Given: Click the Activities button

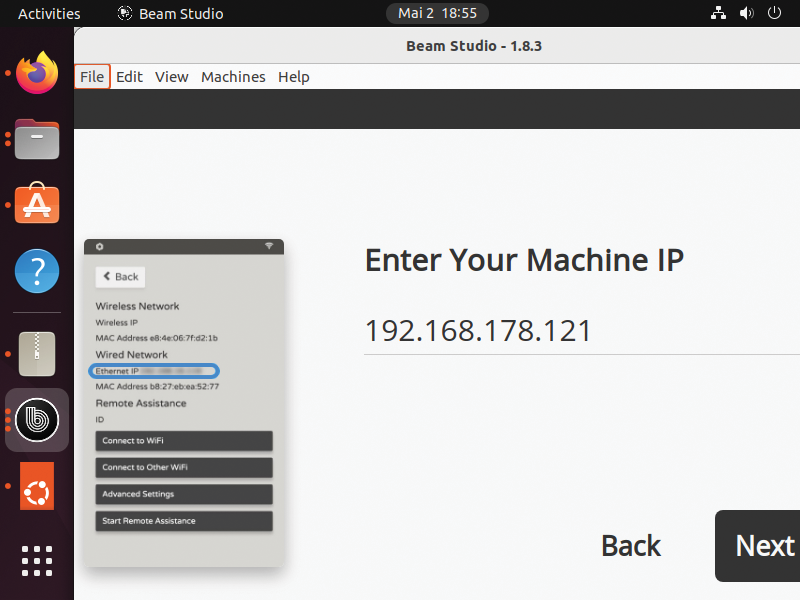Looking at the screenshot, I should [49, 13].
